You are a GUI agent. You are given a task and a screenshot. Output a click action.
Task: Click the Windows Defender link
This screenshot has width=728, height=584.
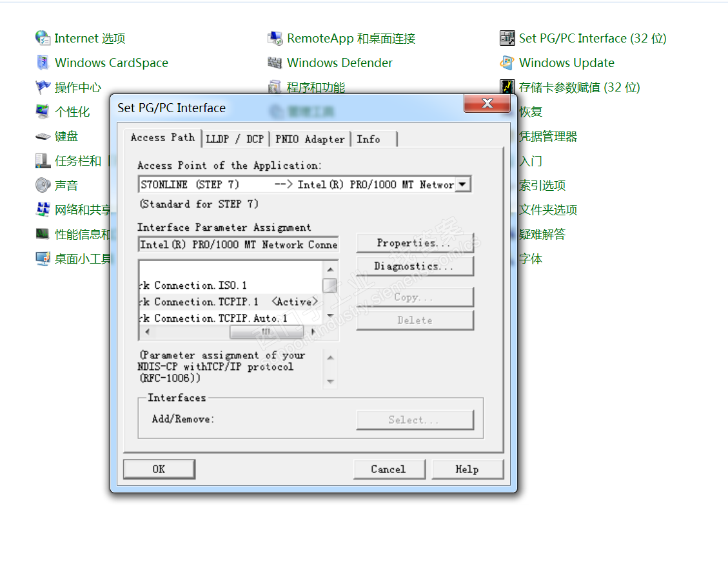pos(339,63)
